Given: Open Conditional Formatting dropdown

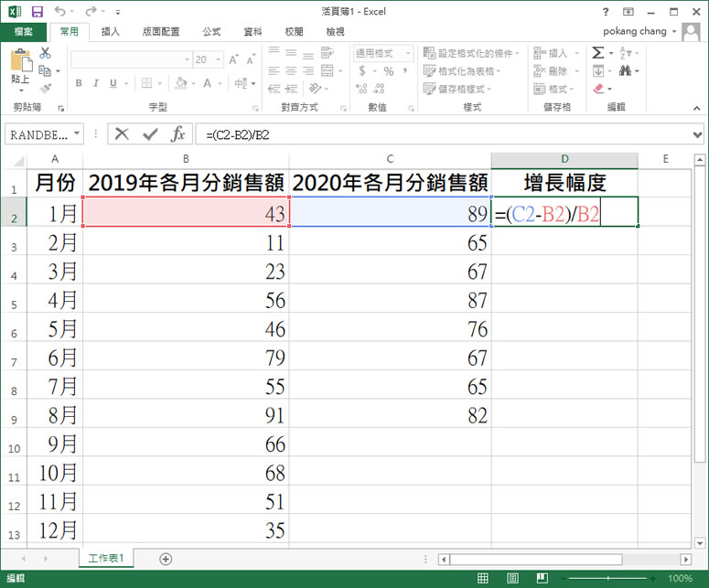Looking at the screenshot, I should click(x=471, y=53).
